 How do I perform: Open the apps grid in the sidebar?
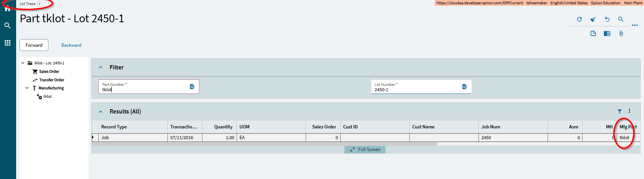coord(7,43)
